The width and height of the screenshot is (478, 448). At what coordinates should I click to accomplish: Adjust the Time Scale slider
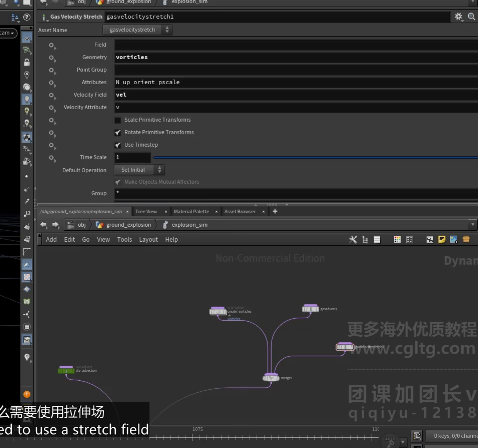[x=316, y=157]
